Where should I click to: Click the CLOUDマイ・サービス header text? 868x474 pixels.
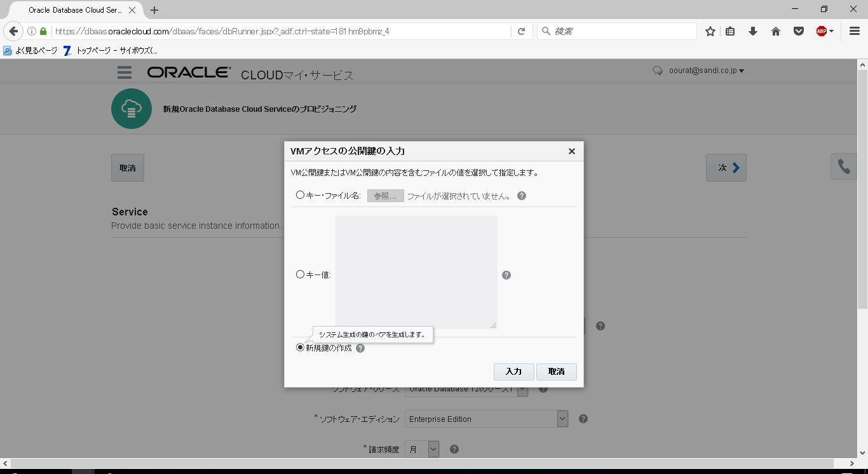(x=297, y=75)
